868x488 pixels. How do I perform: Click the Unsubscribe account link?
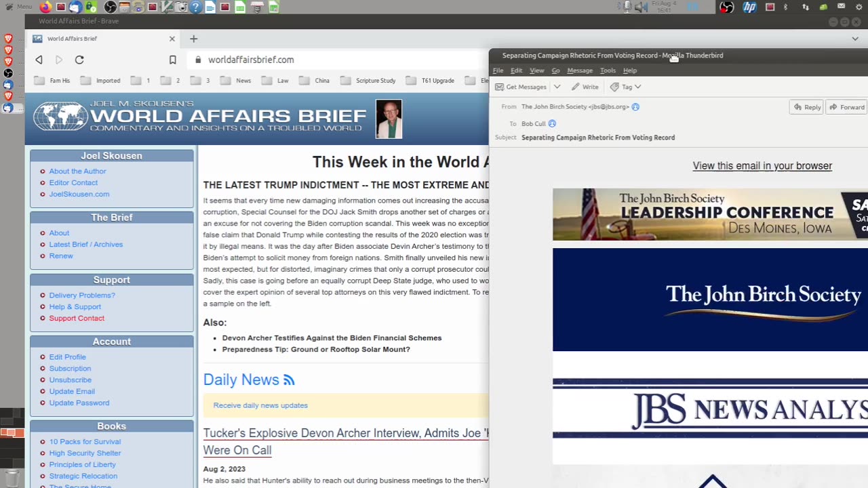70,380
